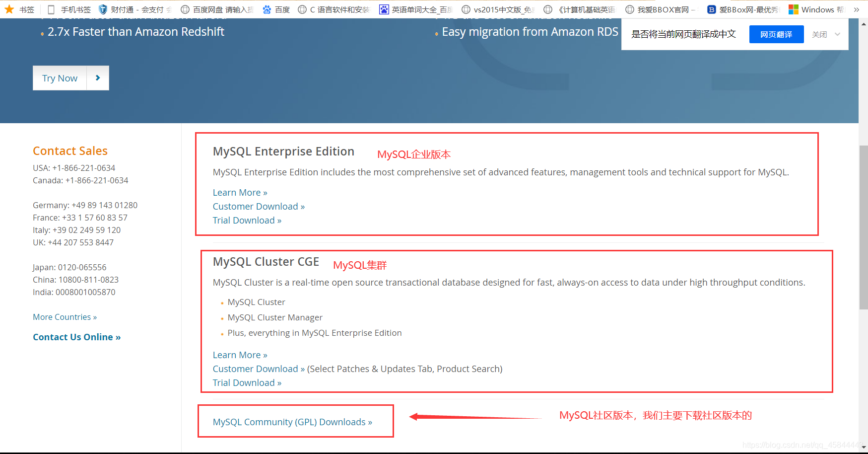Image resolution: width=868 pixels, height=454 pixels.
Task: Open the 百度网盘 bookmark
Action: (217, 9)
